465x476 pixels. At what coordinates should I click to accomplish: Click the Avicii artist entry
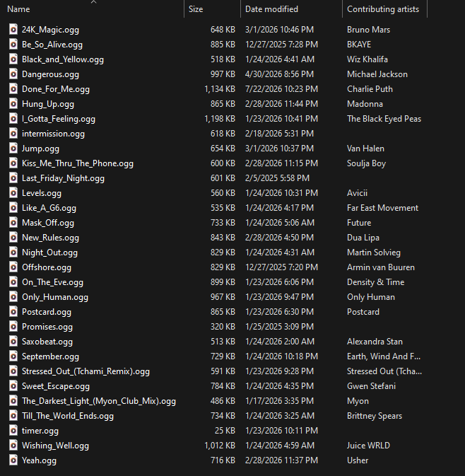(357, 193)
